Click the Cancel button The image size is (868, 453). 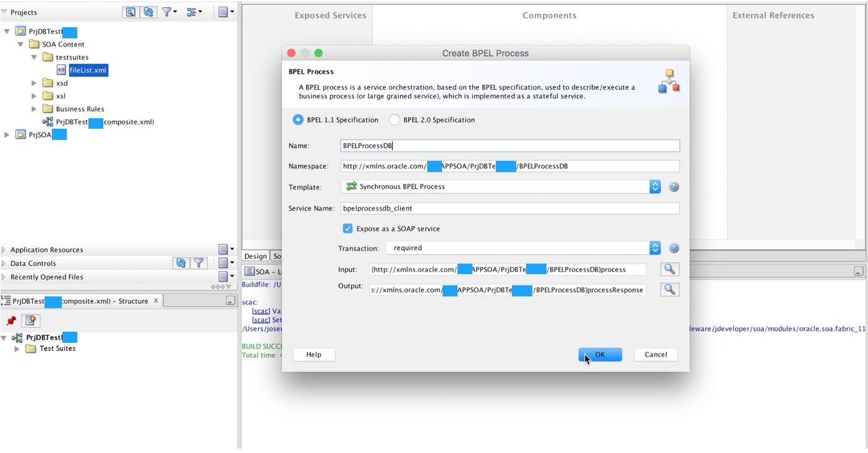point(656,355)
